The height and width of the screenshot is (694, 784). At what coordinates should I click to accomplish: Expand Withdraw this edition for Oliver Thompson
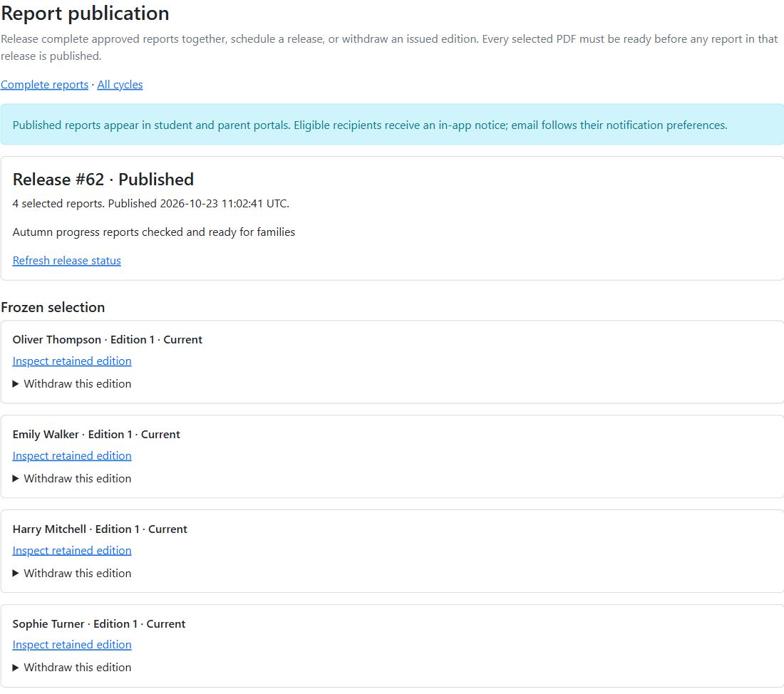point(72,383)
